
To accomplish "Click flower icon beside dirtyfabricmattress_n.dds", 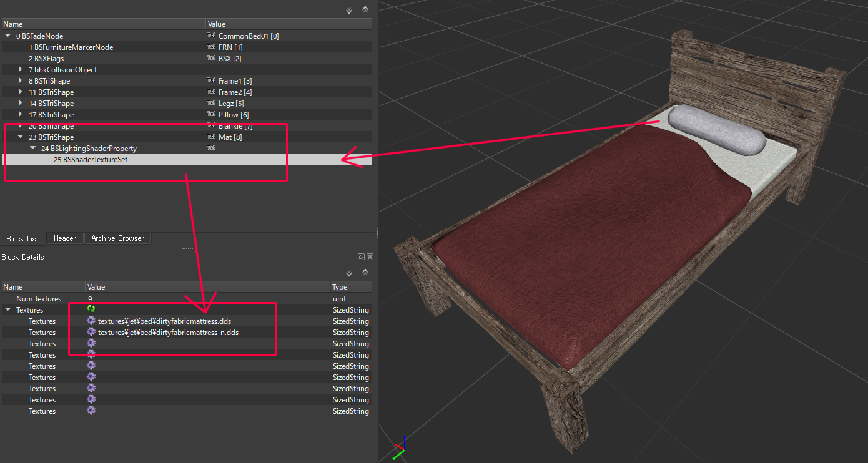I will tap(91, 332).
